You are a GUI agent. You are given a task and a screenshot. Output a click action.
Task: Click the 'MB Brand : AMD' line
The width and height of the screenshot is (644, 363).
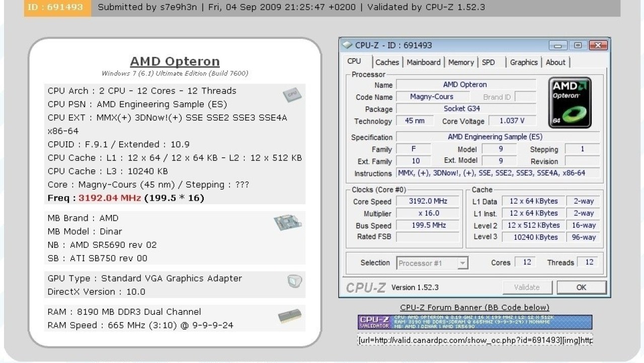83,218
